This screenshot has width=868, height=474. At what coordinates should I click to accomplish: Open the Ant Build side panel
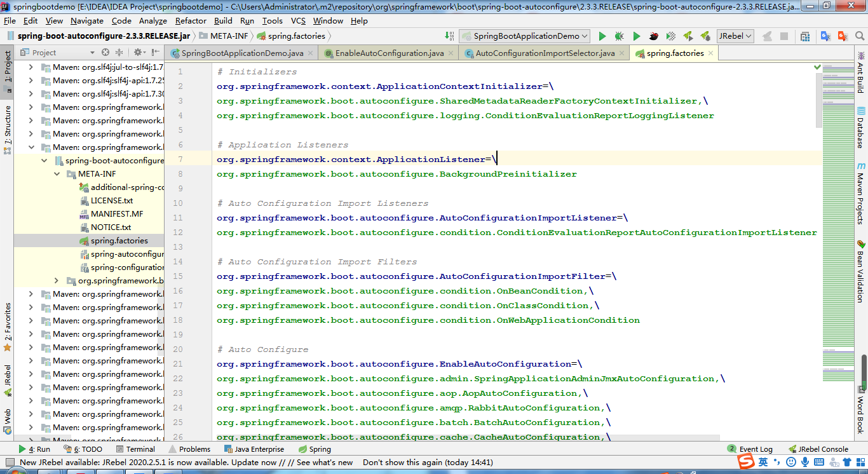(x=860, y=72)
